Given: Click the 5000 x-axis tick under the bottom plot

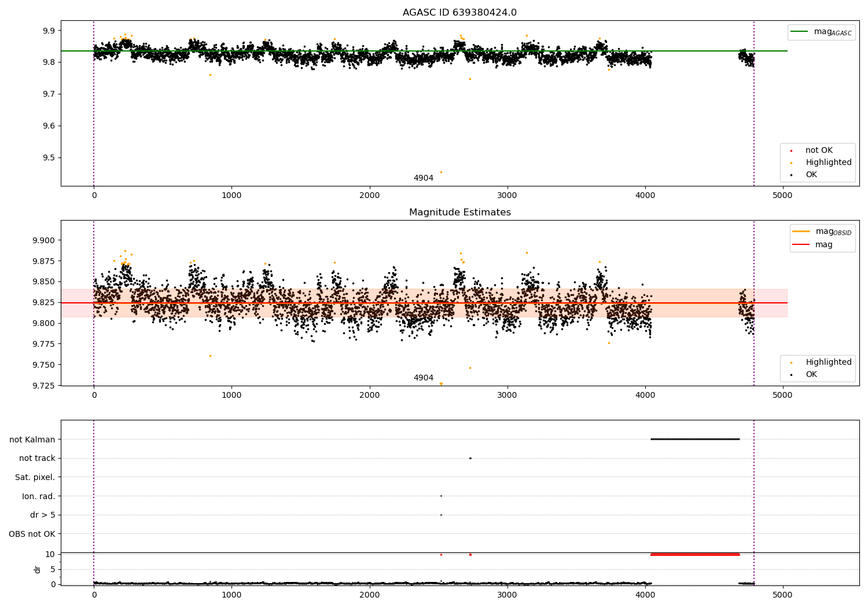Looking at the screenshot, I should (x=783, y=595).
